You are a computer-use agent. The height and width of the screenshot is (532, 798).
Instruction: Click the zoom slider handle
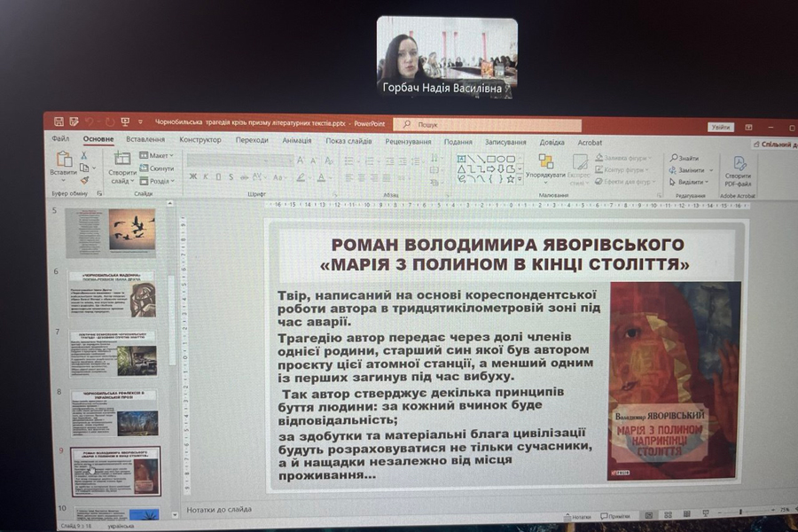click(740, 511)
